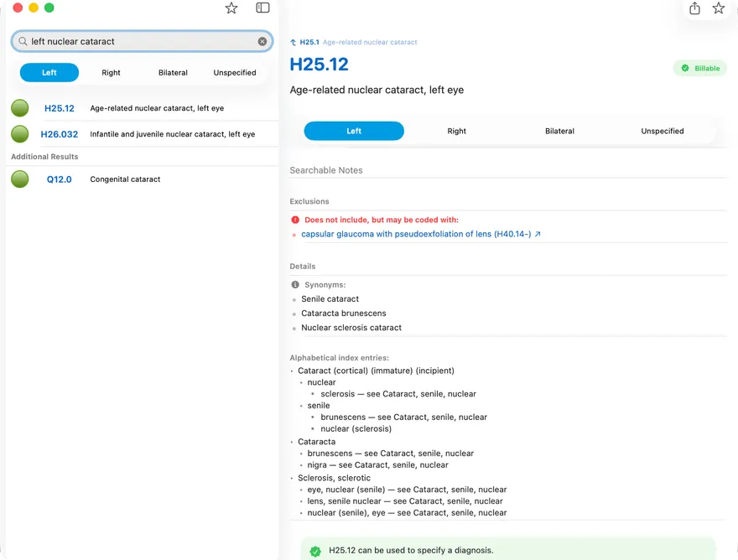Choose Left laterality in the detail pane
The width and height of the screenshot is (738, 560).
pyautogui.click(x=354, y=131)
